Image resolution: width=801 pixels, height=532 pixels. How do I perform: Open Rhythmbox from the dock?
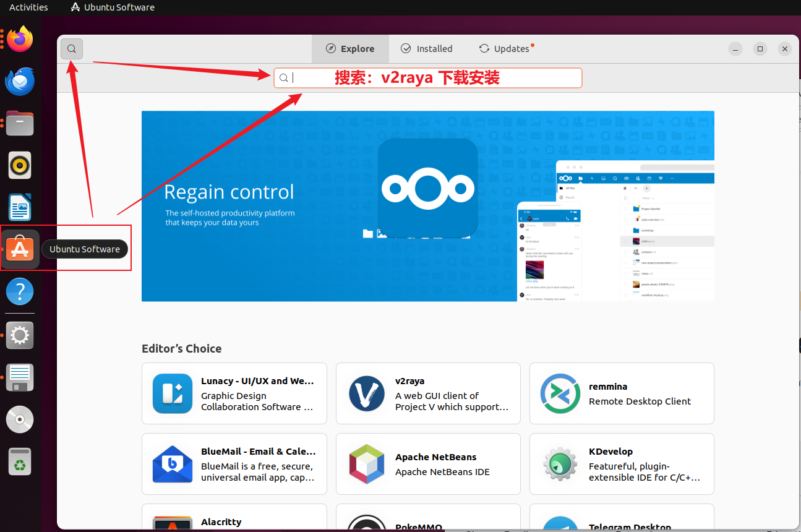[x=20, y=165]
